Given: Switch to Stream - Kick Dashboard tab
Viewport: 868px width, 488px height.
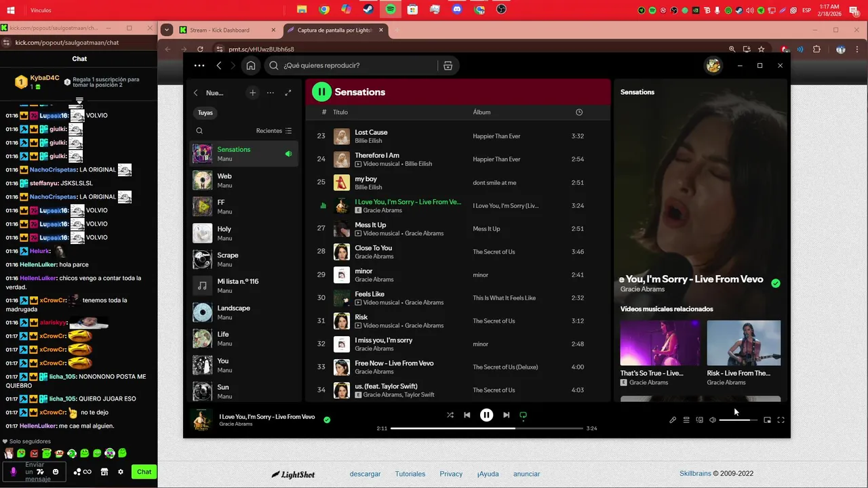Looking at the screenshot, I should 227,30.
